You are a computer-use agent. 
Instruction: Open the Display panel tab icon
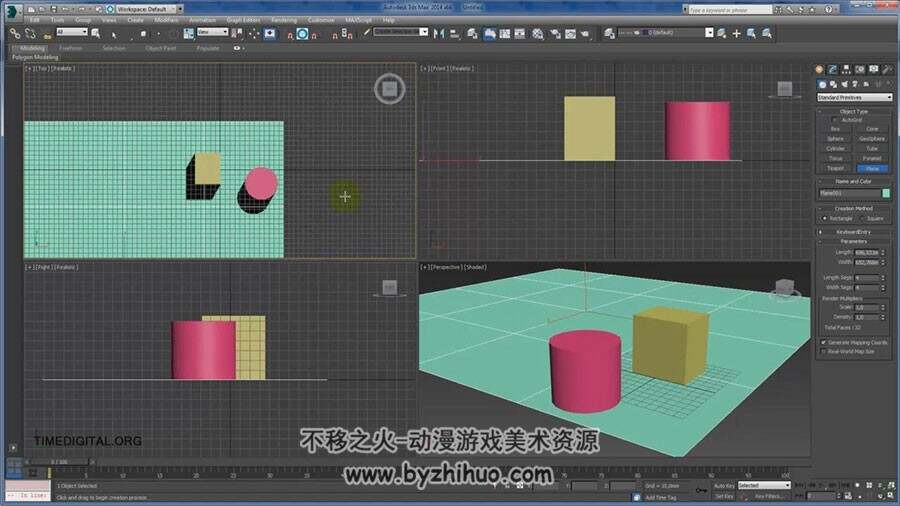pos(874,69)
